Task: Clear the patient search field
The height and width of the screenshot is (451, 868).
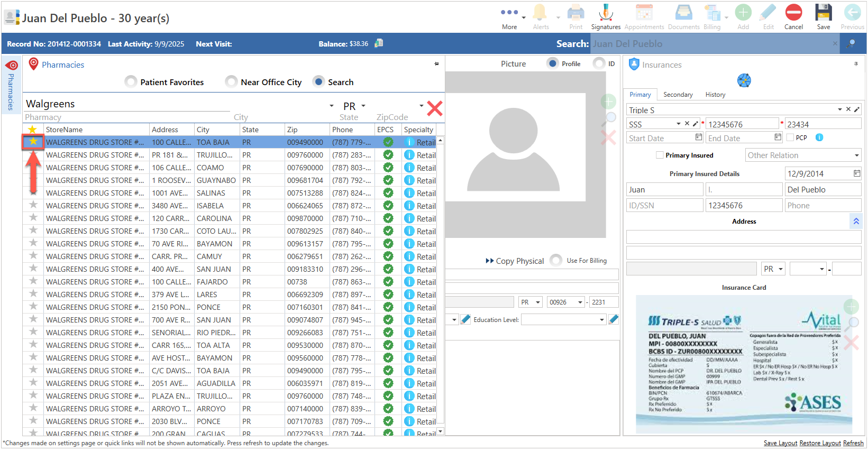Action: click(x=835, y=43)
